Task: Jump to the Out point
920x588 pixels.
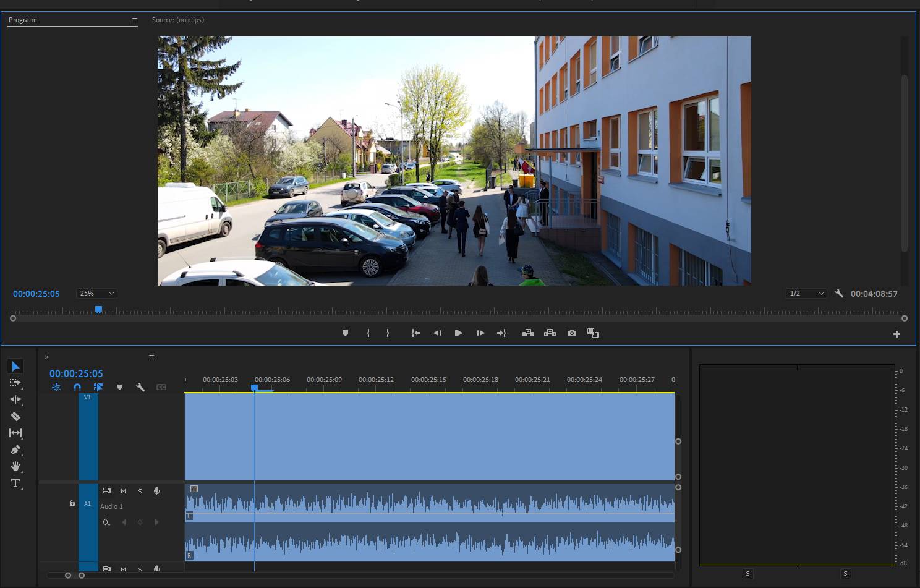Action: tap(501, 333)
